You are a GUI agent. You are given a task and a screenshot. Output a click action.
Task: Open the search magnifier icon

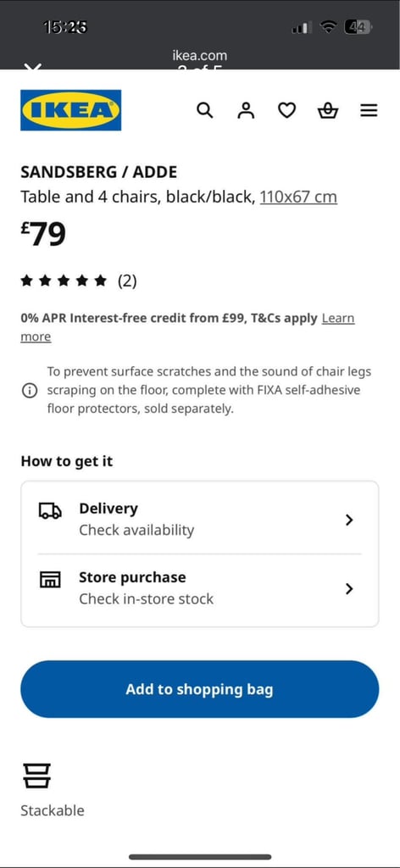pos(205,111)
